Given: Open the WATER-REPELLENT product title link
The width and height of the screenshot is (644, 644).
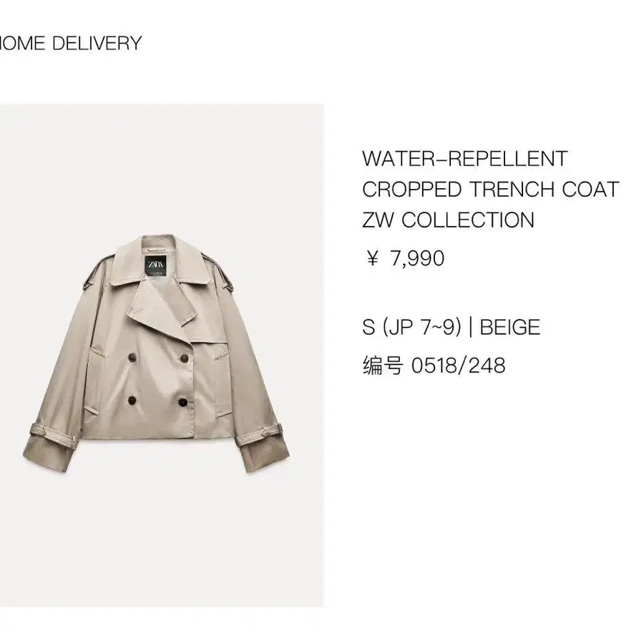Looking at the screenshot, I should pyautogui.click(x=464, y=159).
